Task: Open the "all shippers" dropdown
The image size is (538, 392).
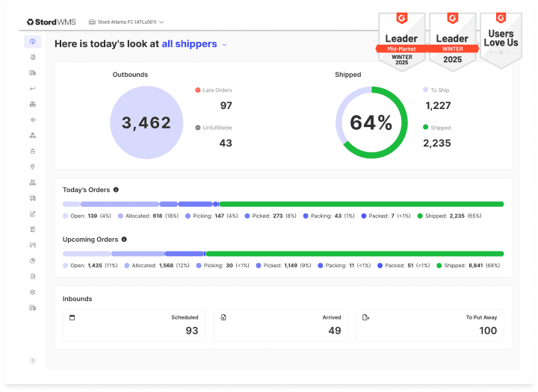Action: click(194, 44)
